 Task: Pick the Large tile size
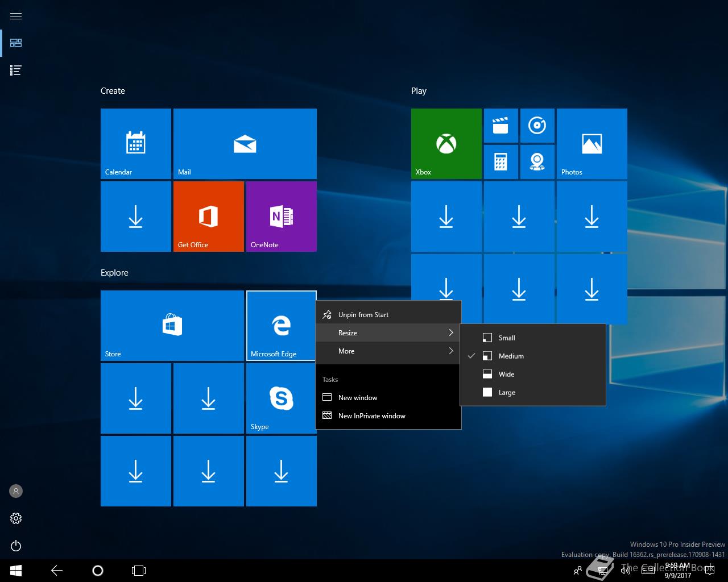(x=533, y=392)
